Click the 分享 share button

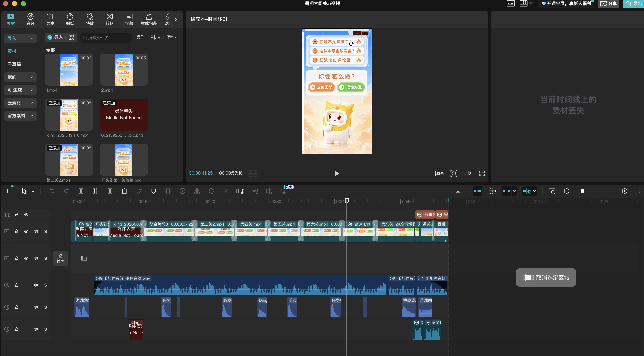[608, 3]
